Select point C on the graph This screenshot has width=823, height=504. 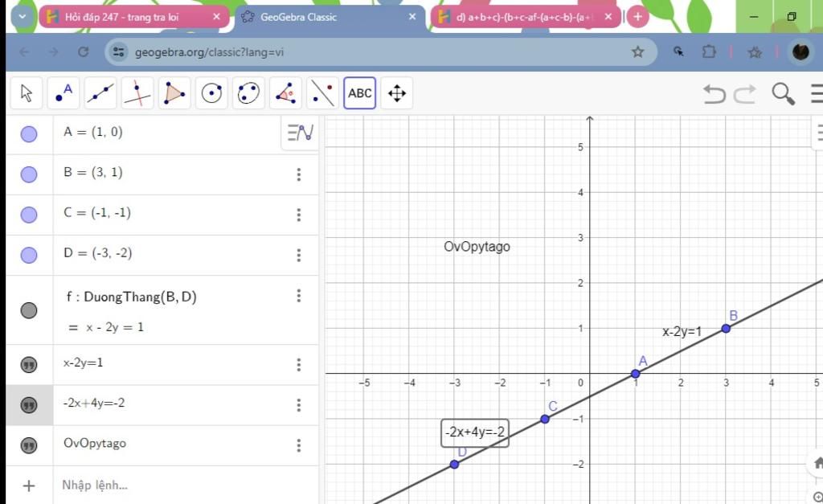(x=545, y=419)
